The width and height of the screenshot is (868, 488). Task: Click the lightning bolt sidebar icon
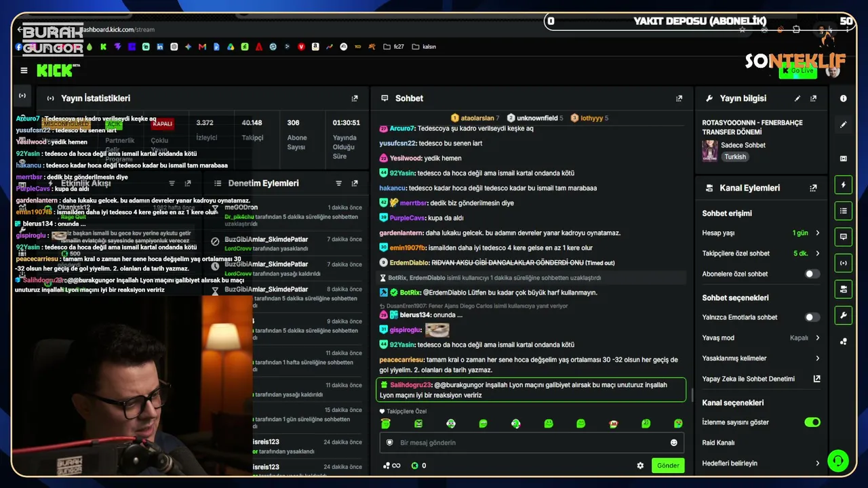pyautogui.click(x=844, y=185)
